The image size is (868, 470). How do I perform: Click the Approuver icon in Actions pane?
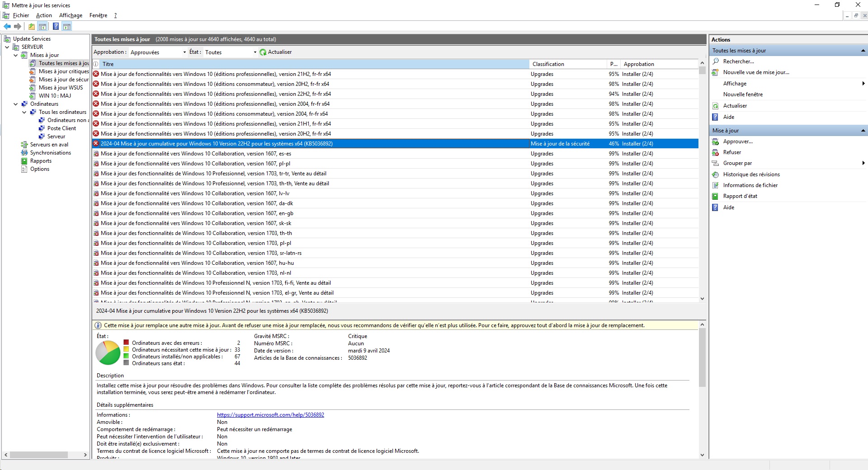[716, 141]
